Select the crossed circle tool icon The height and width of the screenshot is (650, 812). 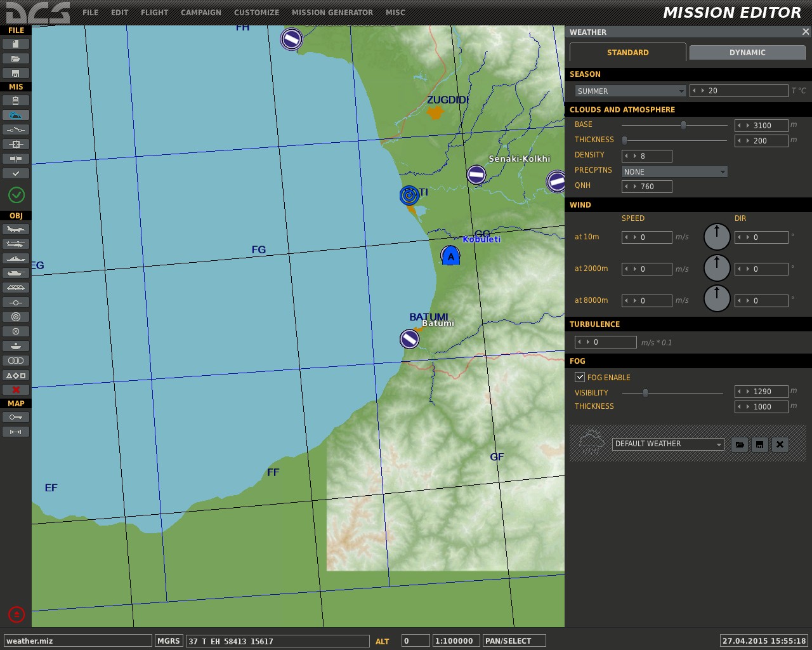[x=16, y=331]
